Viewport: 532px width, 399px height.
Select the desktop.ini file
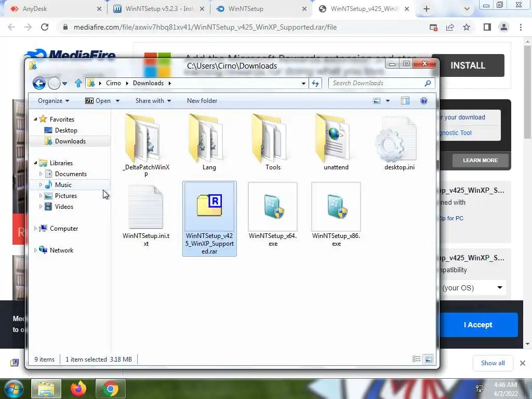[400, 142]
